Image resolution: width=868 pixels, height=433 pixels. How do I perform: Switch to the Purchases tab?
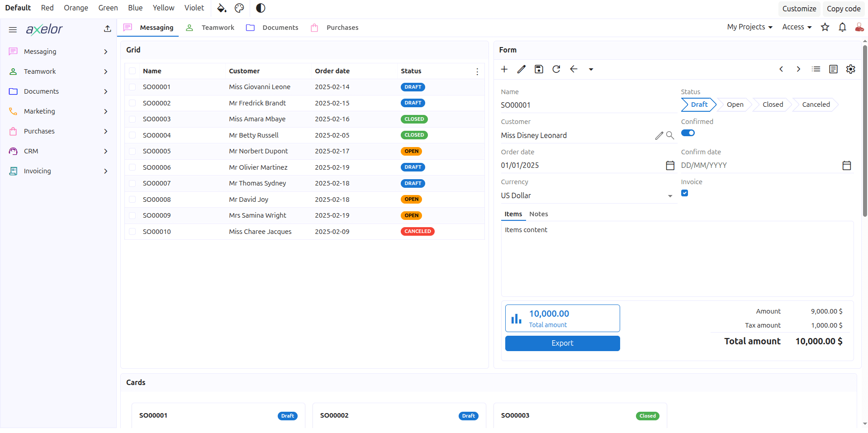[x=334, y=28]
